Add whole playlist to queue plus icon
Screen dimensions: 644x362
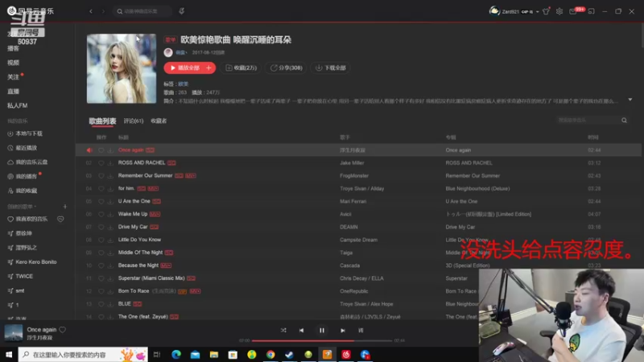[208, 68]
